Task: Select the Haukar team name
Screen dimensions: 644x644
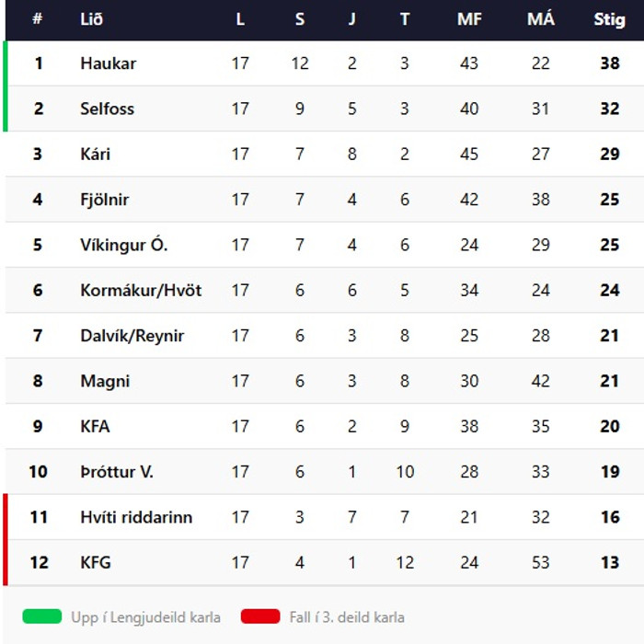Action: click(108, 63)
